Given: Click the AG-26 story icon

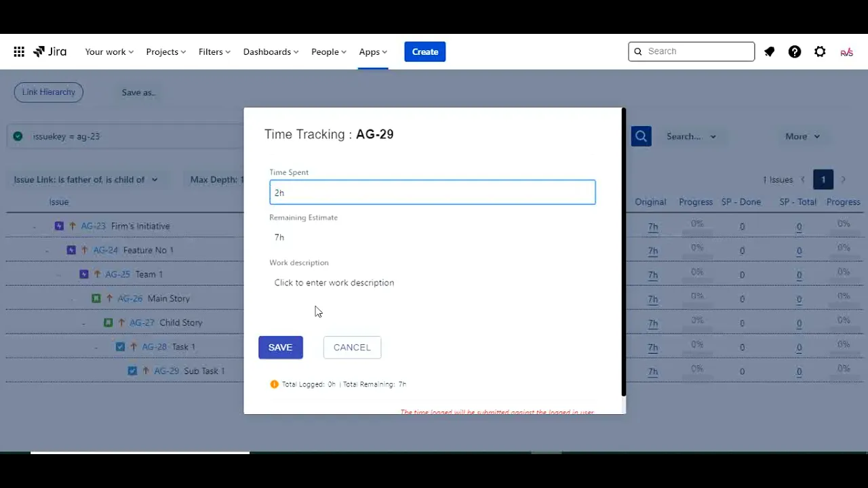Looking at the screenshot, I should pyautogui.click(x=96, y=298).
